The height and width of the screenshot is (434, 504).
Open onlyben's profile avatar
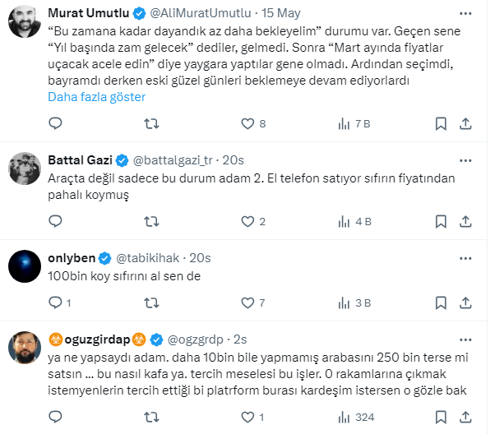coord(25,265)
